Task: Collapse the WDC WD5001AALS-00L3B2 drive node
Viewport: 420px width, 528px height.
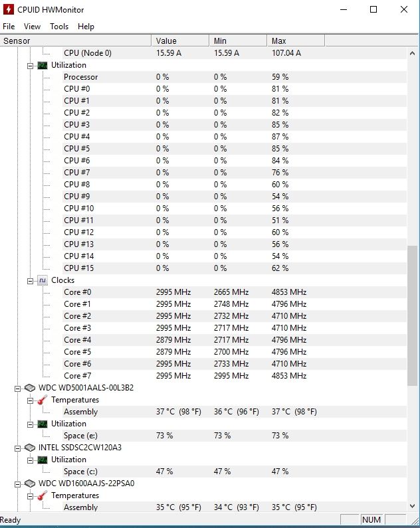Action: click(18, 388)
